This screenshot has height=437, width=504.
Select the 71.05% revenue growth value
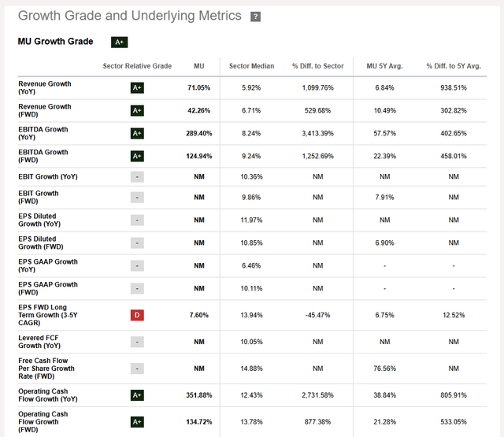pyautogui.click(x=199, y=87)
